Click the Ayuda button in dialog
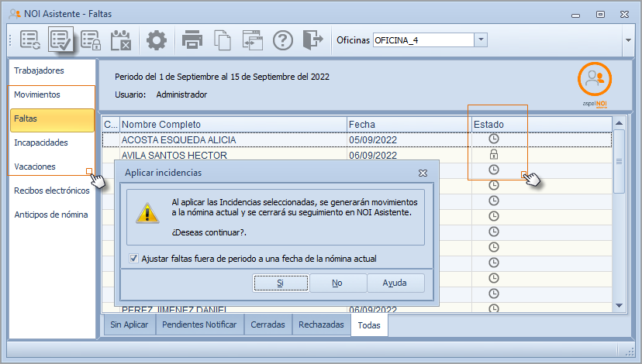642x364 pixels. tap(395, 283)
